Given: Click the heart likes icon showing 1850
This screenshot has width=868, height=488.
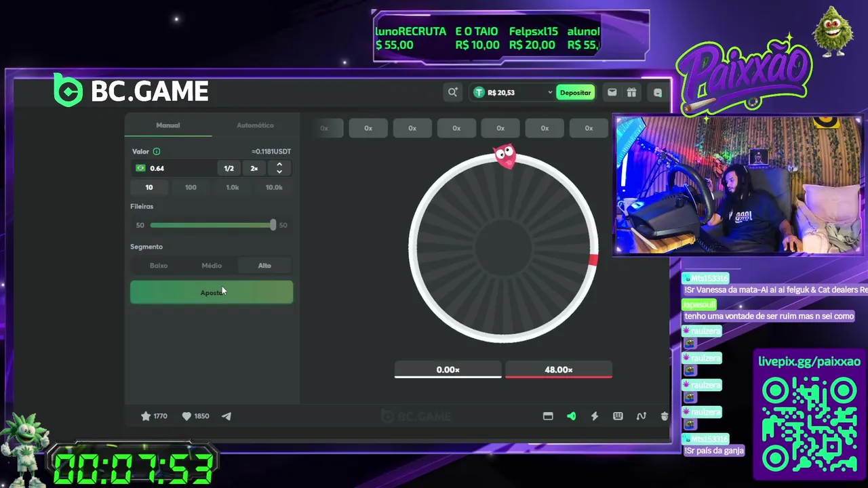Looking at the screenshot, I should [186, 416].
